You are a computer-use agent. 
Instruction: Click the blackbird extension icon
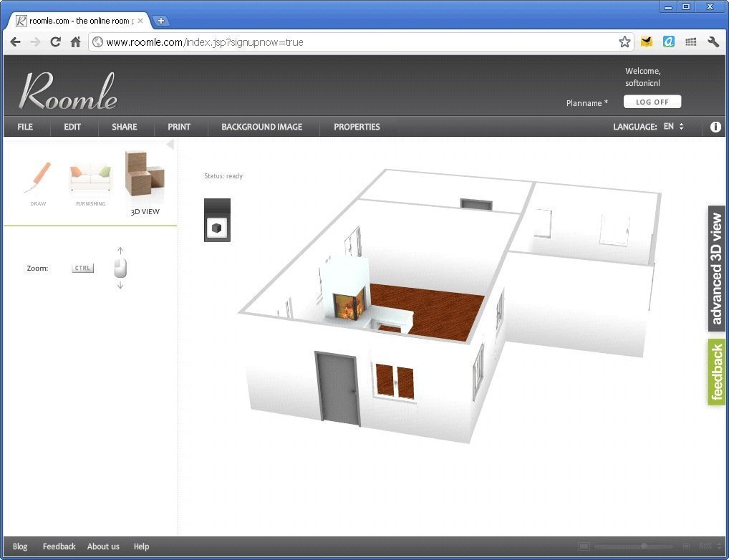point(647,42)
